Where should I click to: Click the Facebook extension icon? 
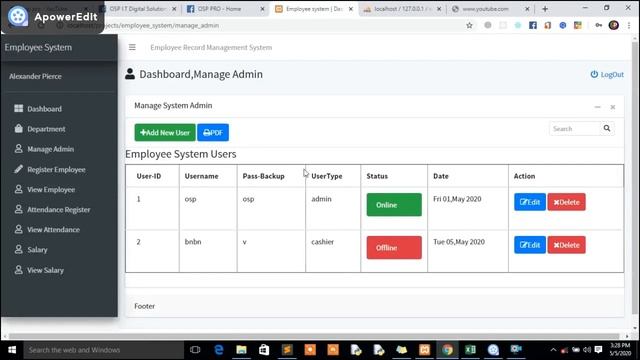[533, 25]
